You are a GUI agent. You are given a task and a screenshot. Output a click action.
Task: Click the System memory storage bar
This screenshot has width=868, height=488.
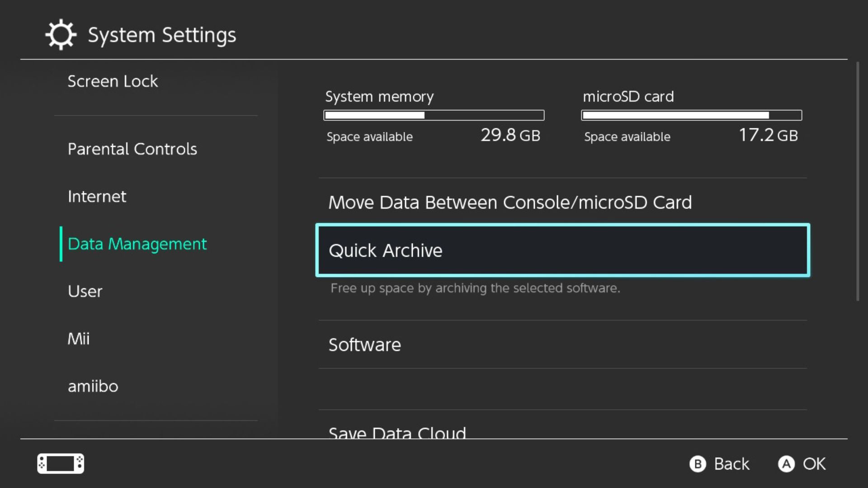click(x=434, y=115)
